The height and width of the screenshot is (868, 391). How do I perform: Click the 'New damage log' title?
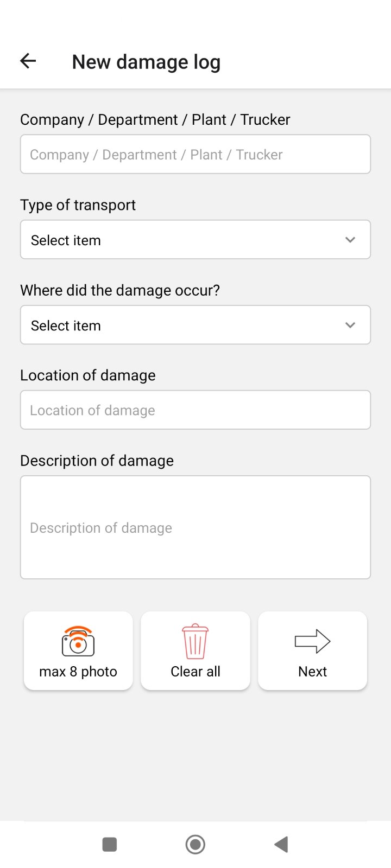pos(146,62)
